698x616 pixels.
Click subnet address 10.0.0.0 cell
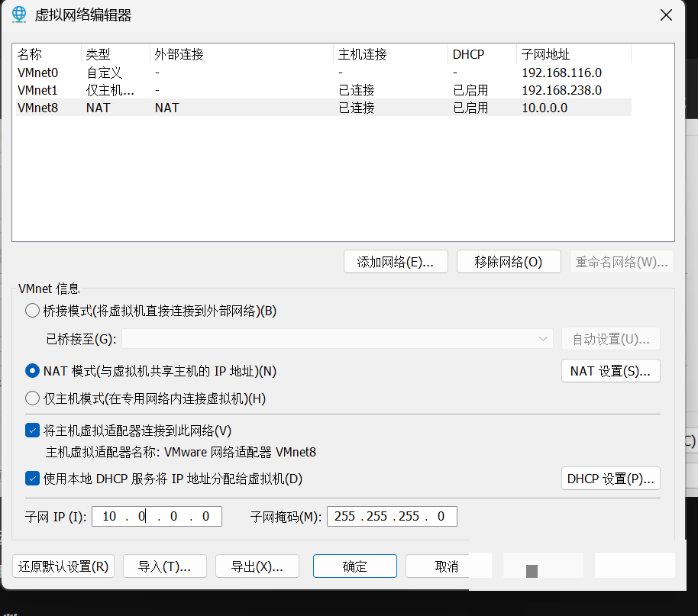[x=545, y=108]
